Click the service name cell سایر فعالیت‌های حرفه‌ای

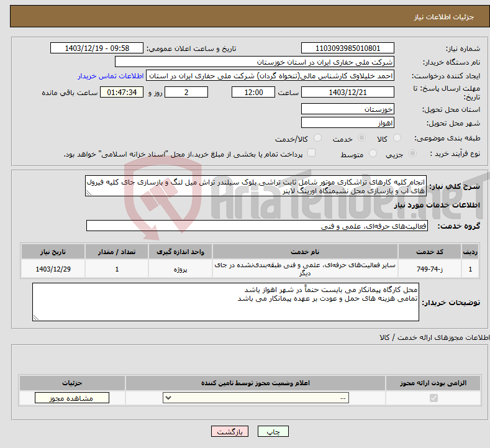tap(305, 269)
